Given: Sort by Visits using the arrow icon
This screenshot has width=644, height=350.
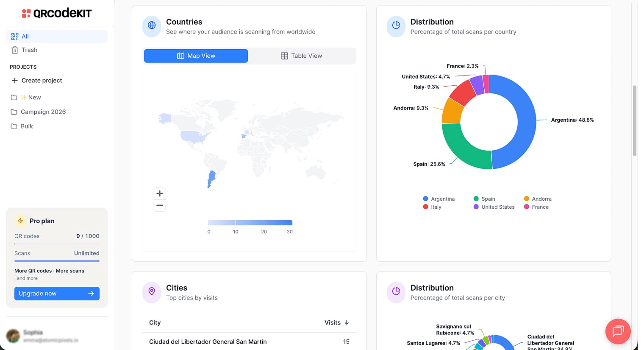Looking at the screenshot, I should click(x=347, y=323).
